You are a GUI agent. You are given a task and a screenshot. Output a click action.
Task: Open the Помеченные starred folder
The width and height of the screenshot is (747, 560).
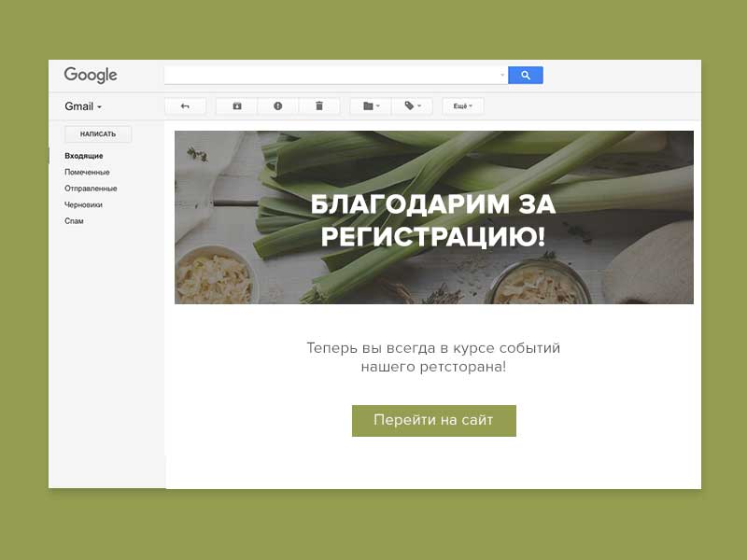[87, 172]
